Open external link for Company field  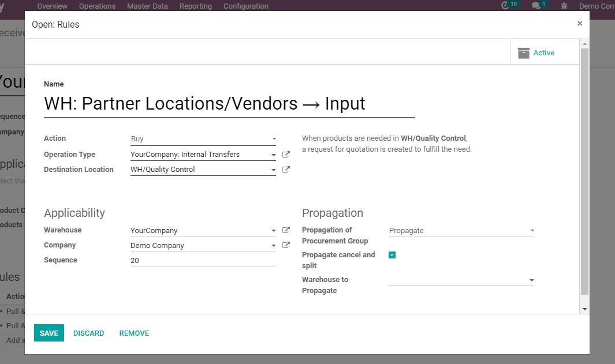pyautogui.click(x=286, y=245)
